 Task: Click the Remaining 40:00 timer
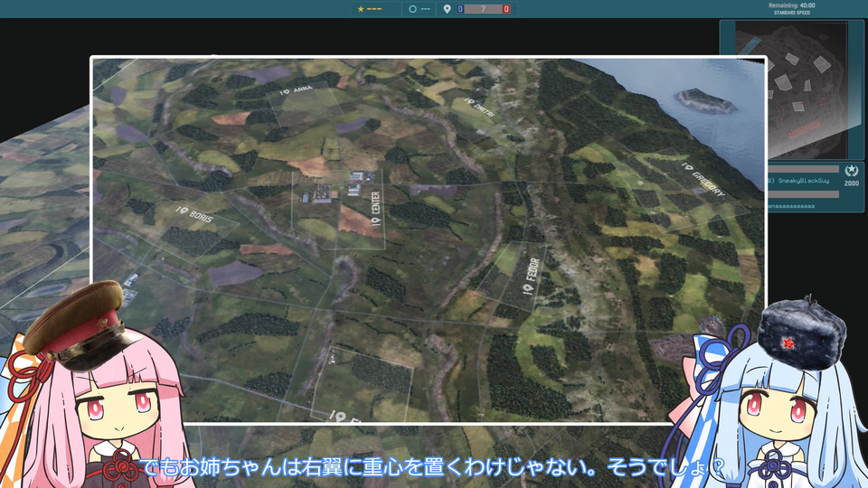click(792, 5)
